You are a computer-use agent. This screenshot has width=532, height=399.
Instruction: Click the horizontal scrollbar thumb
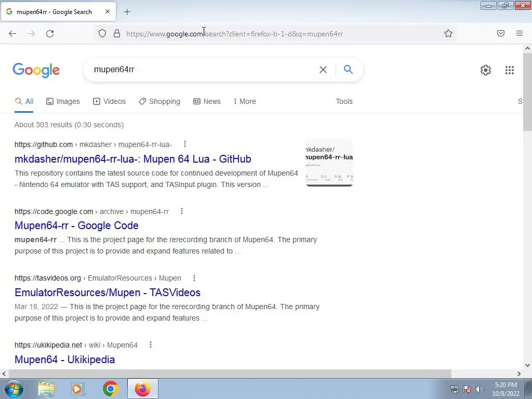click(x=229, y=374)
